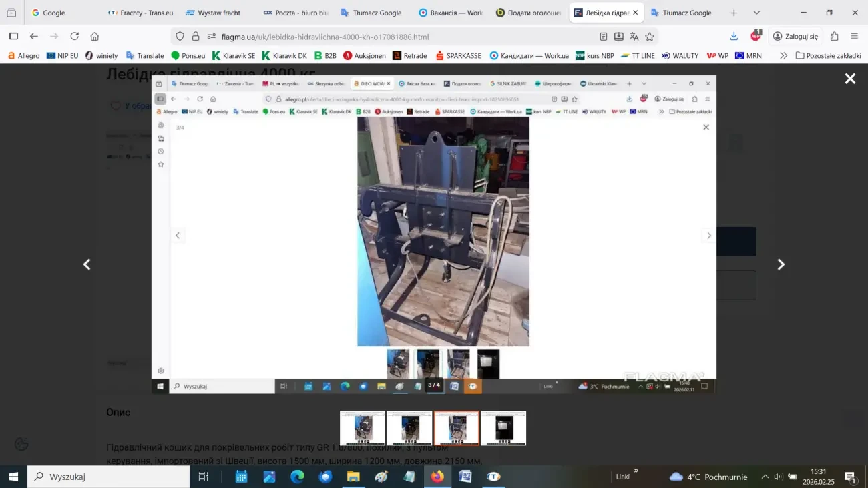Switch to the Frachty - Trans.eu tab
This screenshot has height=488, width=868.
click(140, 13)
